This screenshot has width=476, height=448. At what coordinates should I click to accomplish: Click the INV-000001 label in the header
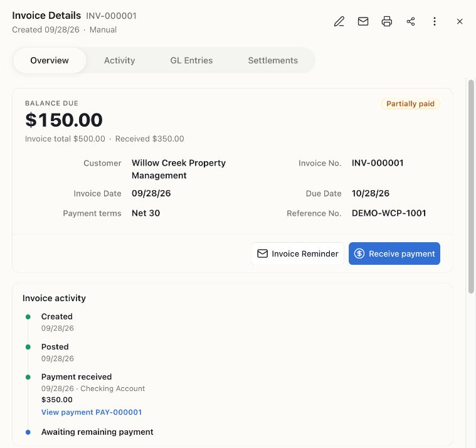pyautogui.click(x=112, y=16)
